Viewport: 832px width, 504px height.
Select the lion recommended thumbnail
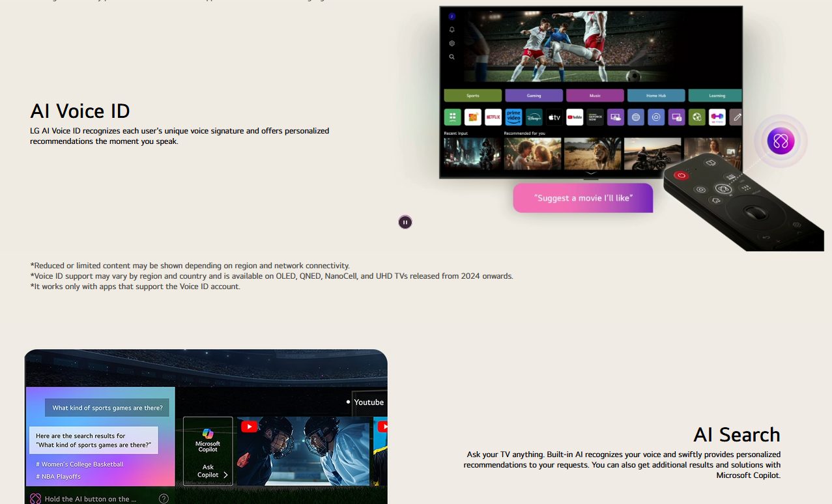(x=592, y=153)
